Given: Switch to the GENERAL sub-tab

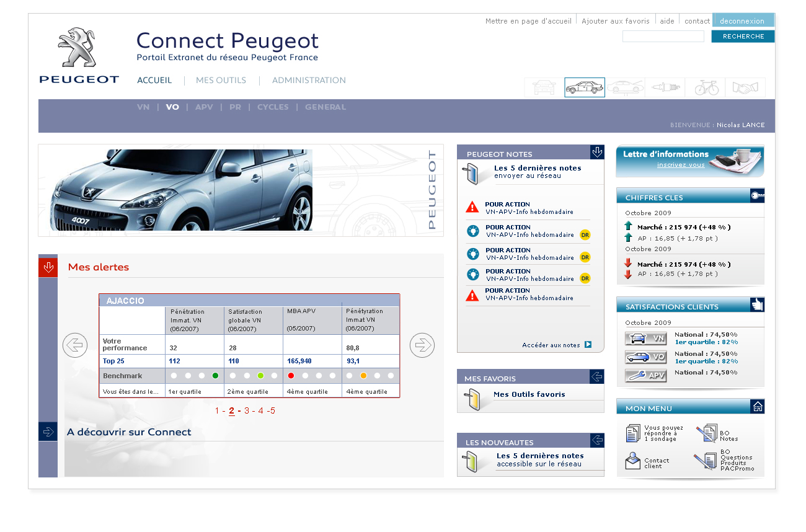Looking at the screenshot, I should click(325, 107).
